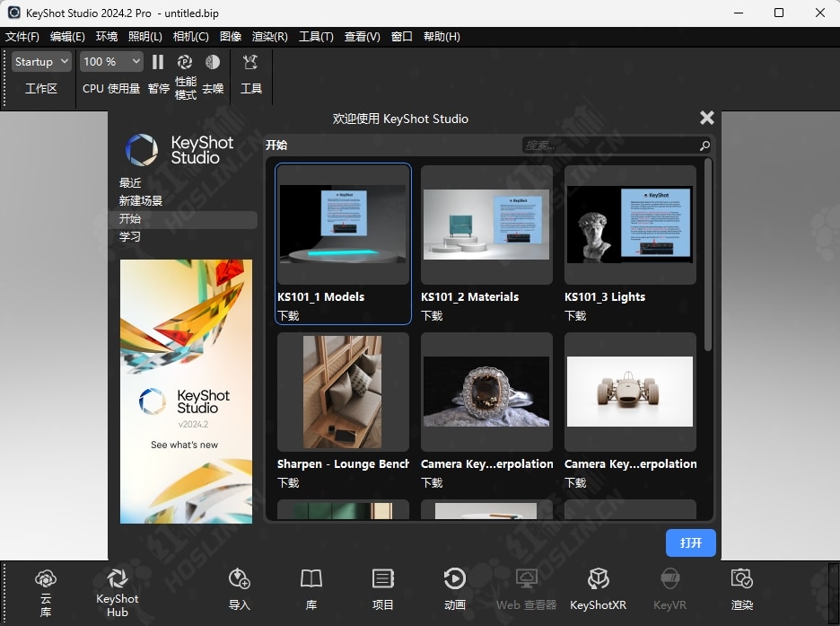Image resolution: width=840 pixels, height=626 pixels.
Task: Show the Project panel
Action: [383, 579]
